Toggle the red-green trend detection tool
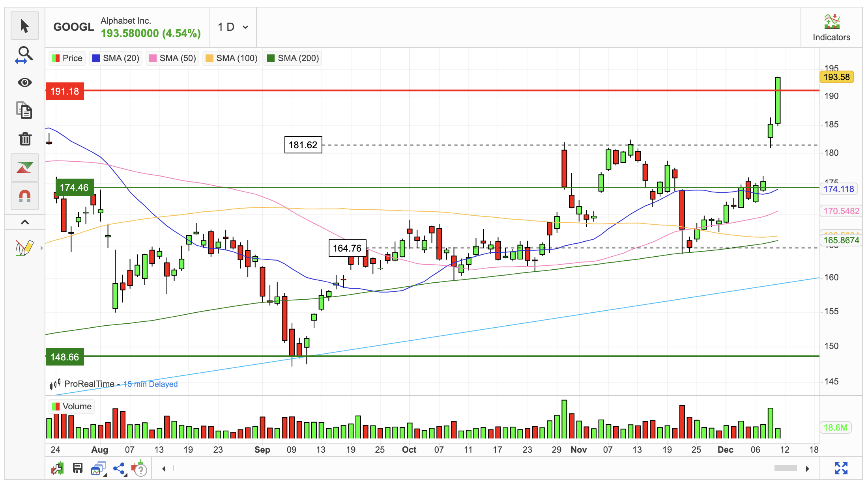This screenshot has height=485, width=868. tap(25, 168)
